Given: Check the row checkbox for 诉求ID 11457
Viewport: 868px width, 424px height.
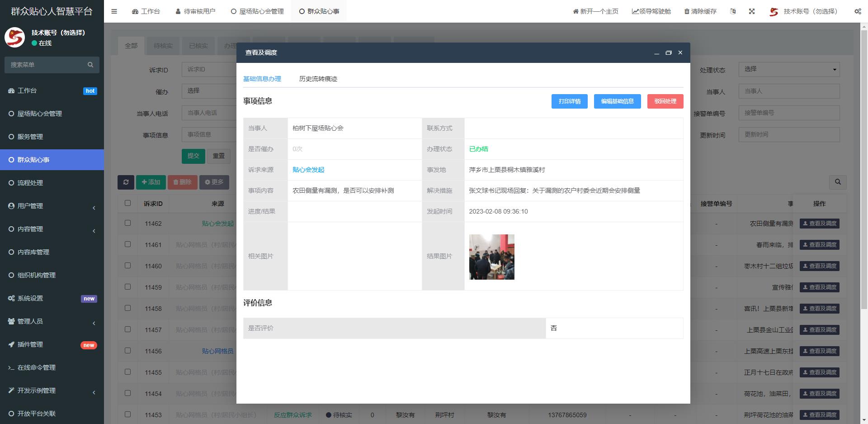Looking at the screenshot, I should (x=127, y=329).
